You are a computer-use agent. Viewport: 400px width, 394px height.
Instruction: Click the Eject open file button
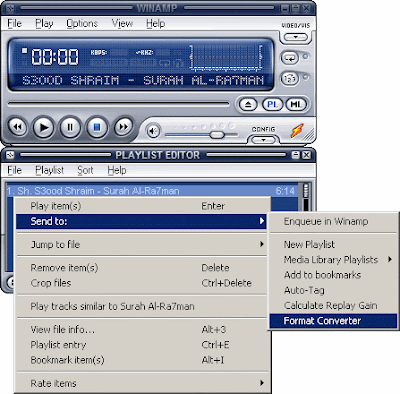click(x=248, y=105)
